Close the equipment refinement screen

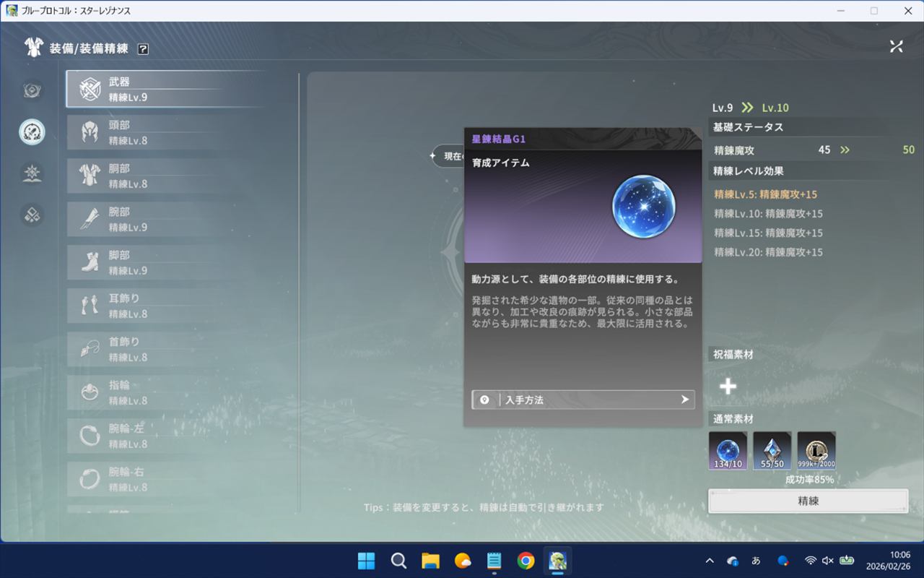(x=896, y=46)
